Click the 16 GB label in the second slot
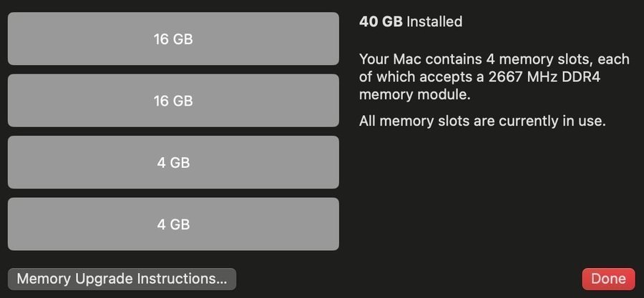This screenshot has height=298, width=644. (173, 101)
